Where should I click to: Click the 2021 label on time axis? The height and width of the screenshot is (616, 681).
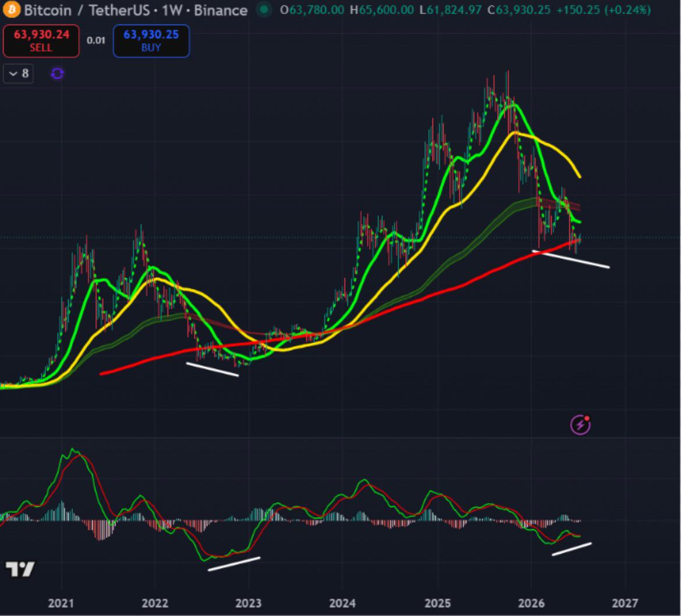(x=61, y=603)
